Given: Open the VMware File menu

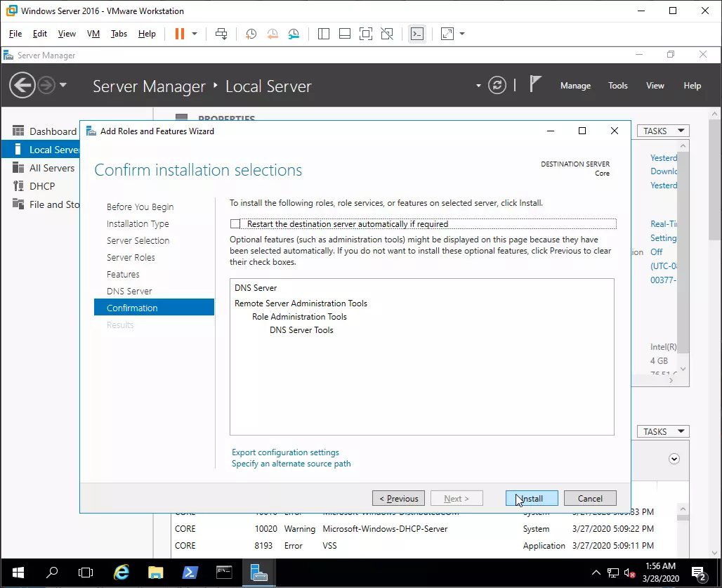Looking at the screenshot, I should (x=15, y=34).
